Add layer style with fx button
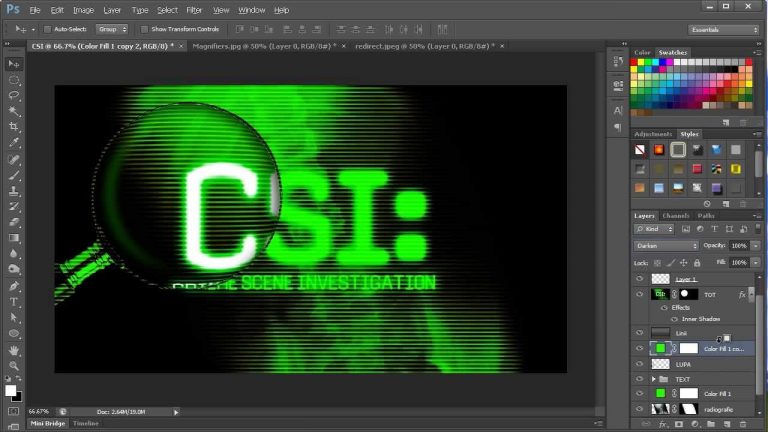 663,424
